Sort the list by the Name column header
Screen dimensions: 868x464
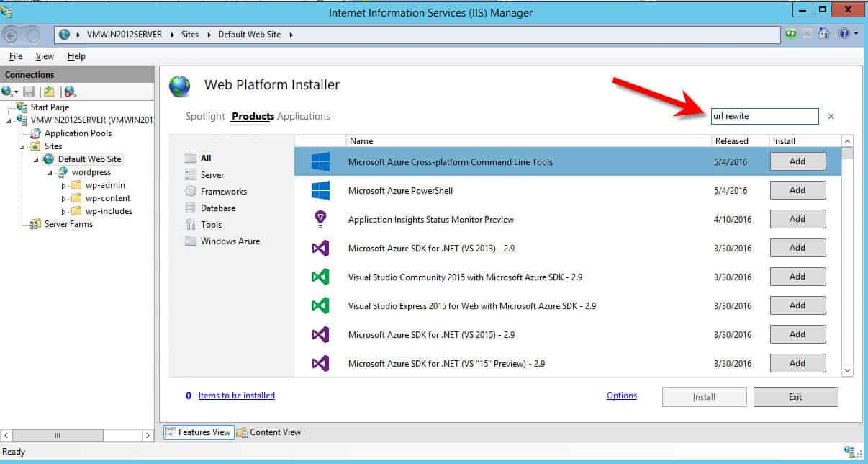[528, 141]
